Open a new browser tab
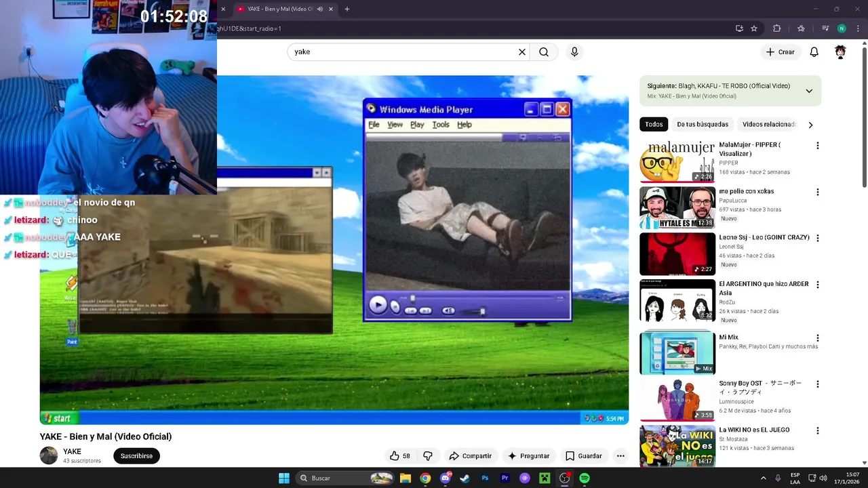Viewport: 868px width, 488px height. pos(347,9)
